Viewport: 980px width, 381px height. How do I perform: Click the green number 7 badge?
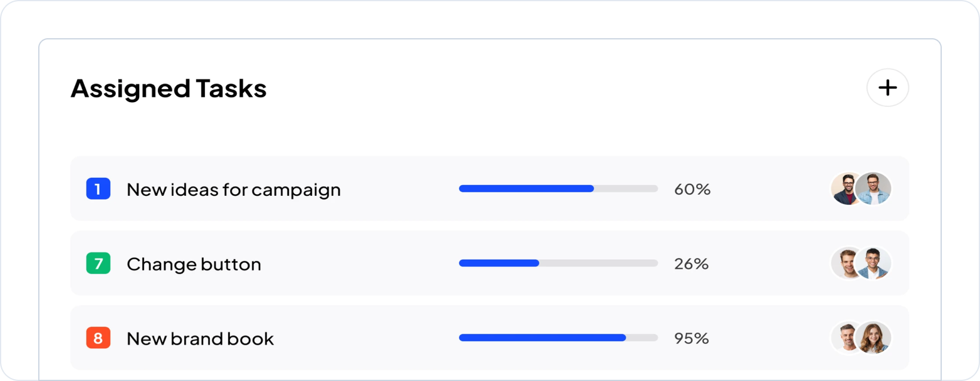click(98, 263)
